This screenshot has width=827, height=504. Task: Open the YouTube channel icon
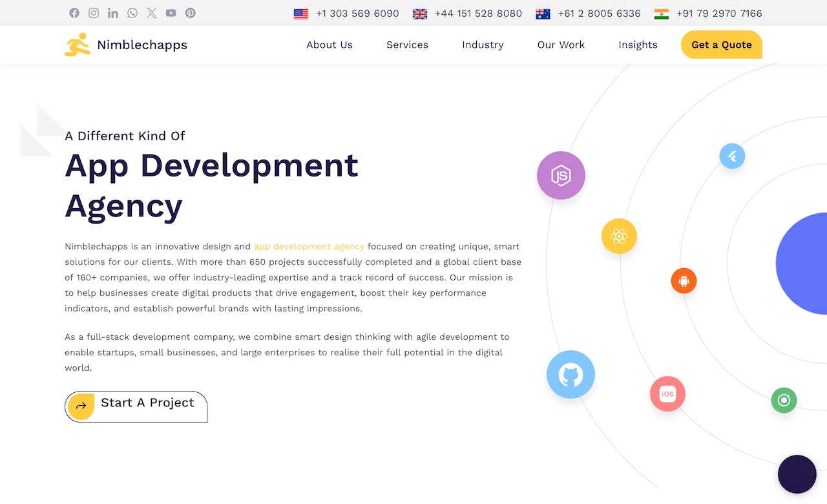click(171, 13)
